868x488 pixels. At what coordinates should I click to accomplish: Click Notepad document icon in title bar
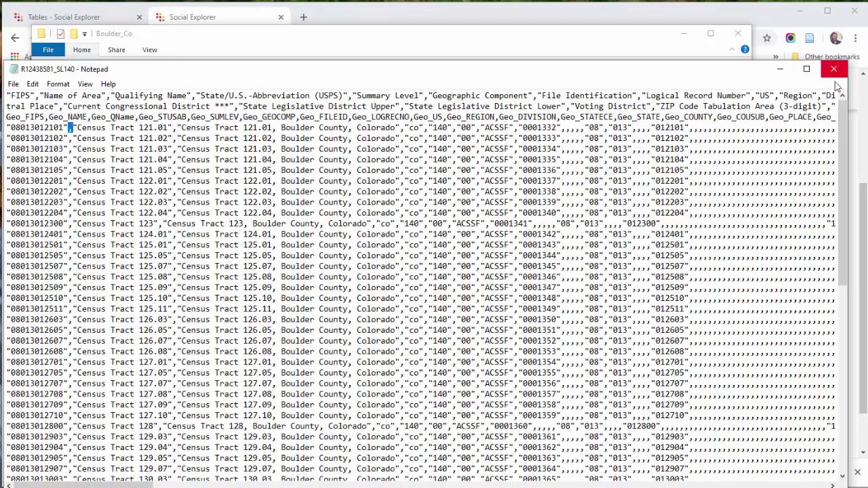(x=14, y=69)
